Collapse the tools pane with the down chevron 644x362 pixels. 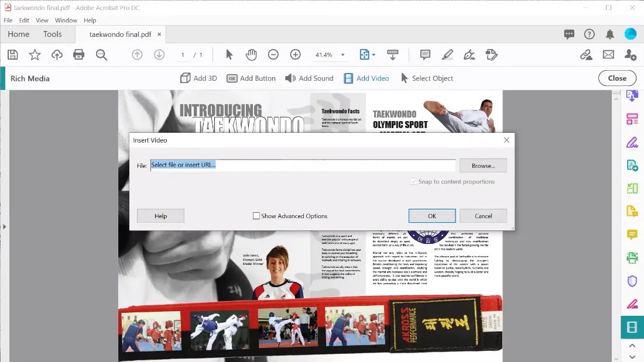(632, 357)
